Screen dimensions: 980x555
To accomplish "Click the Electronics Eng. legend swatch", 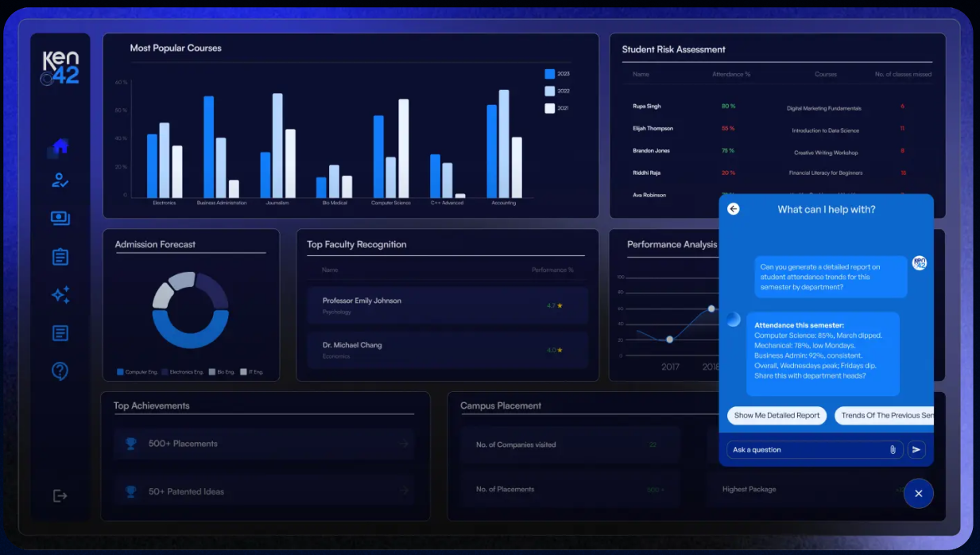I will click(x=165, y=371).
